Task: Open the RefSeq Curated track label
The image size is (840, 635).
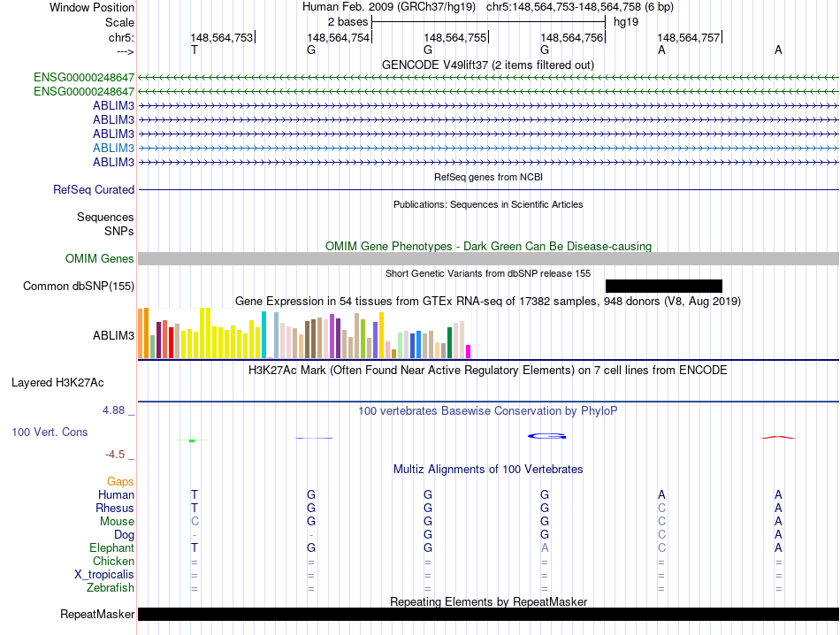Action: click(x=93, y=189)
